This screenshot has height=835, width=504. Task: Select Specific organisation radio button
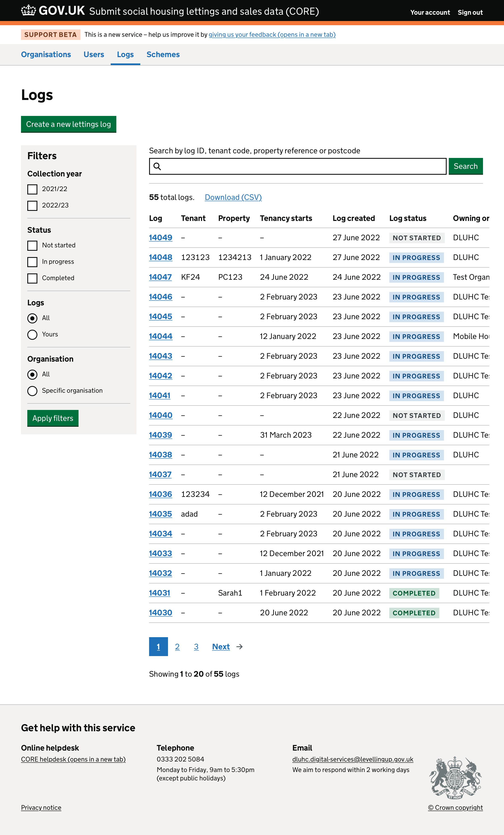(32, 391)
